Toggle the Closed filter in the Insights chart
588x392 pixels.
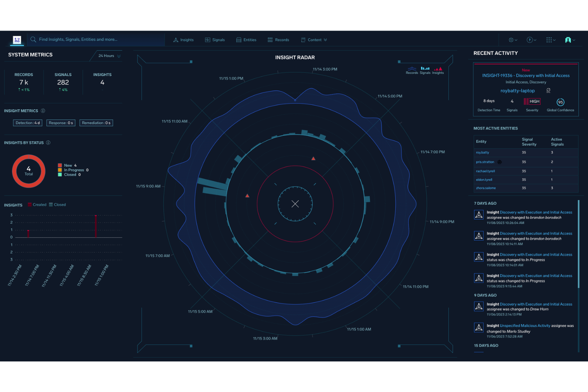point(58,205)
